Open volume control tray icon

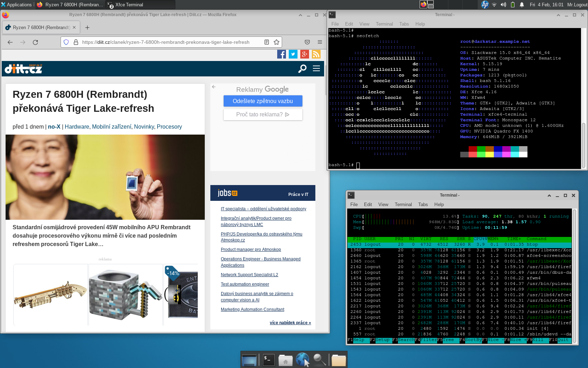[x=503, y=5]
